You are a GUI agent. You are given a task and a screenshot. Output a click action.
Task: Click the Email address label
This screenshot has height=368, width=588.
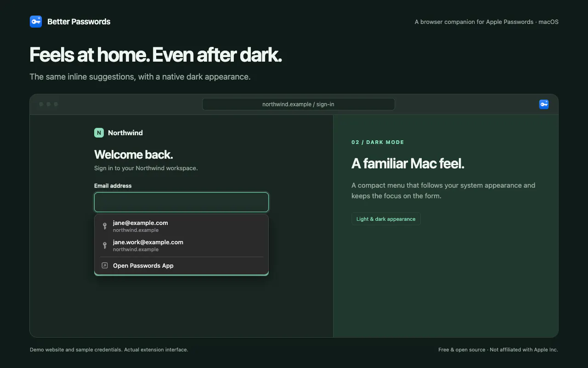(x=113, y=186)
